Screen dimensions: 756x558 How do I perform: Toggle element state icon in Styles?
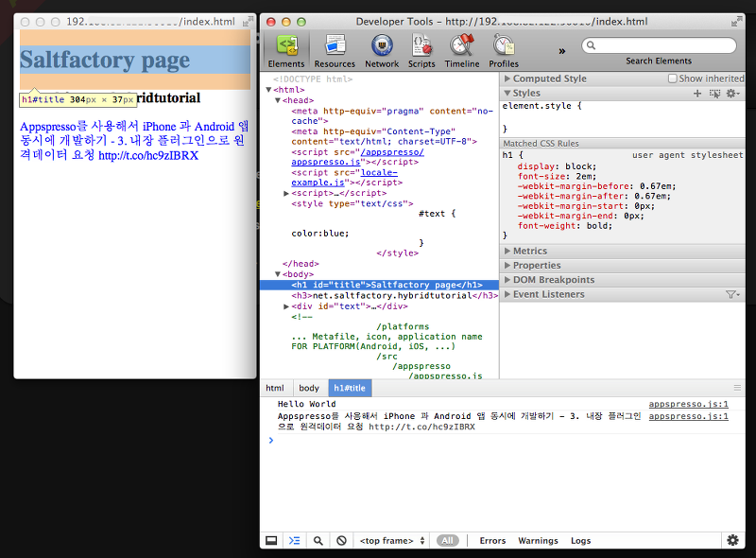tap(714, 94)
